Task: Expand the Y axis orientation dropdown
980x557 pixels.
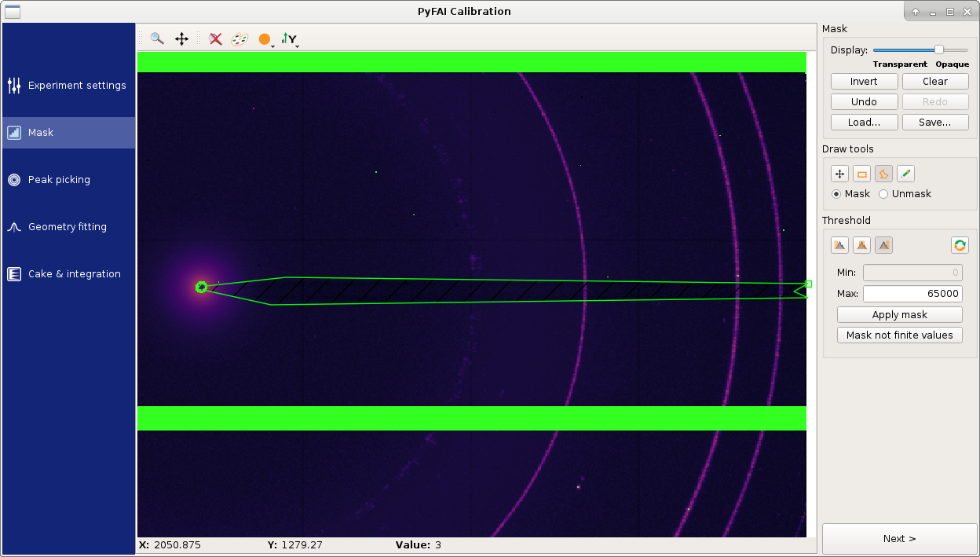Action: [298, 46]
